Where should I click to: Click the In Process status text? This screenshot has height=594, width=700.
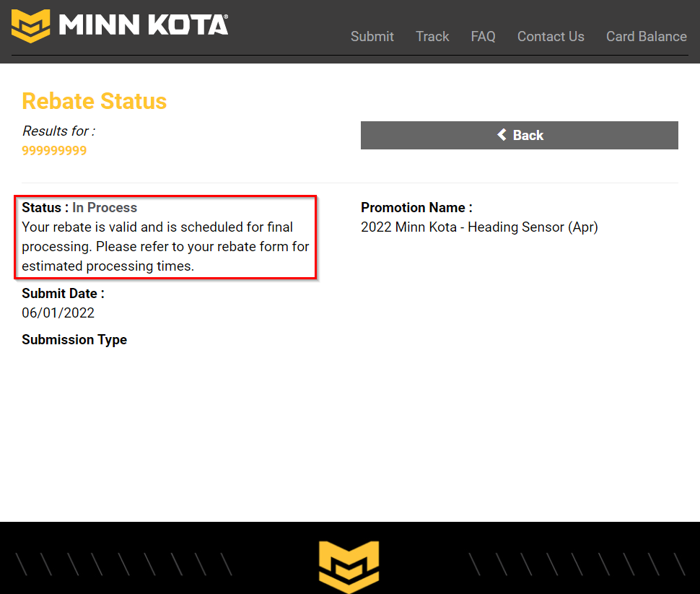(x=105, y=208)
